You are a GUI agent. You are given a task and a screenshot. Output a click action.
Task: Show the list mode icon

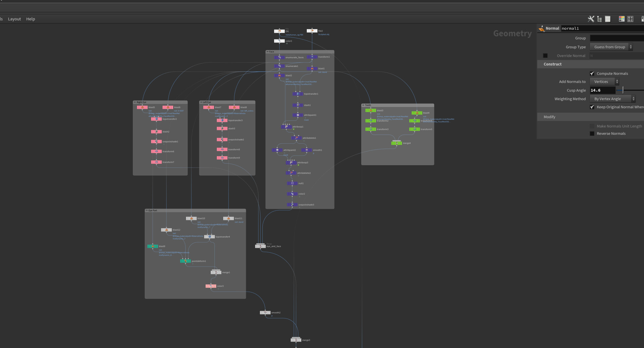(608, 19)
